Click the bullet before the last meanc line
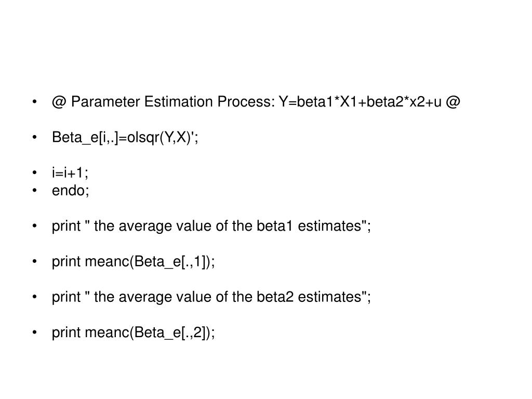The height and width of the screenshot is (399, 532). click(34, 332)
